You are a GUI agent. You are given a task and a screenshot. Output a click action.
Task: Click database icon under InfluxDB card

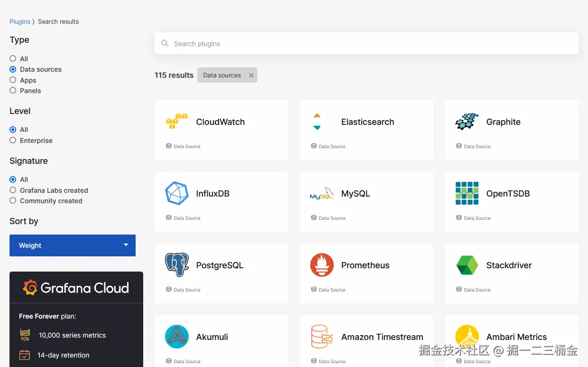click(x=168, y=218)
